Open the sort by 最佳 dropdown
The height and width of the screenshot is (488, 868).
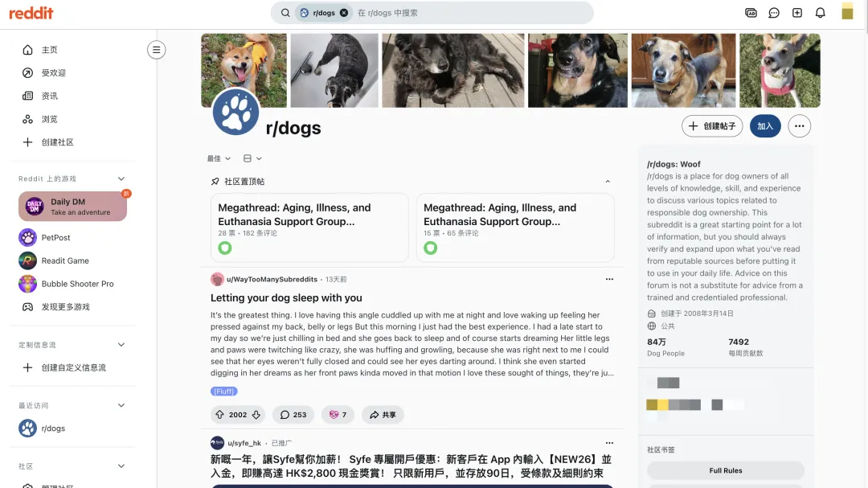coord(219,158)
